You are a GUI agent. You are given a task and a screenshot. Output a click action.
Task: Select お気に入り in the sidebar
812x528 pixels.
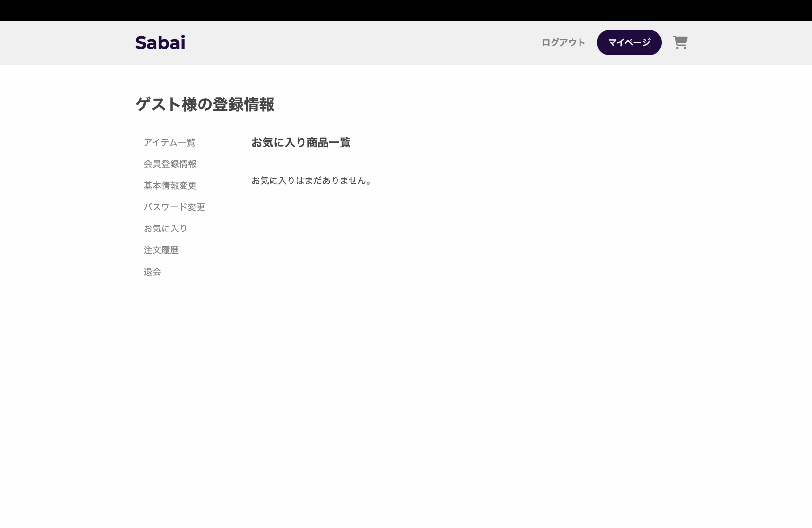click(x=165, y=229)
